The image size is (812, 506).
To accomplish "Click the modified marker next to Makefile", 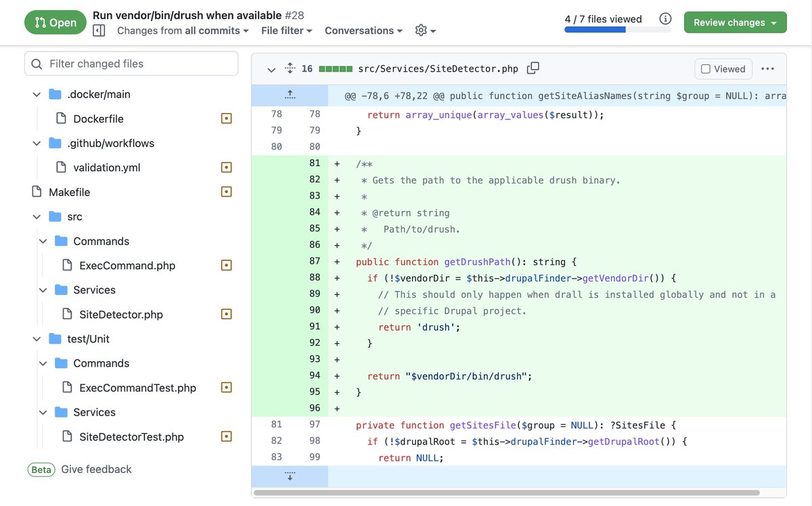I will coord(227,192).
